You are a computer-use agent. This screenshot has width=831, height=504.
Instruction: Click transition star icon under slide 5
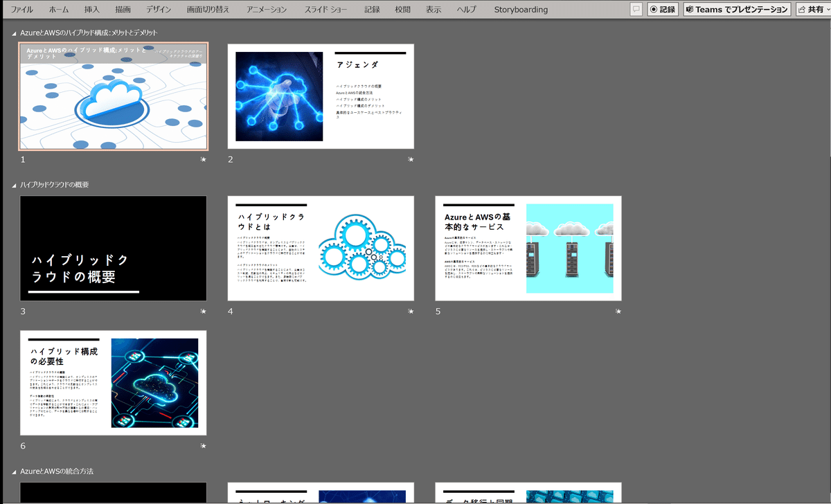[x=618, y=312]
